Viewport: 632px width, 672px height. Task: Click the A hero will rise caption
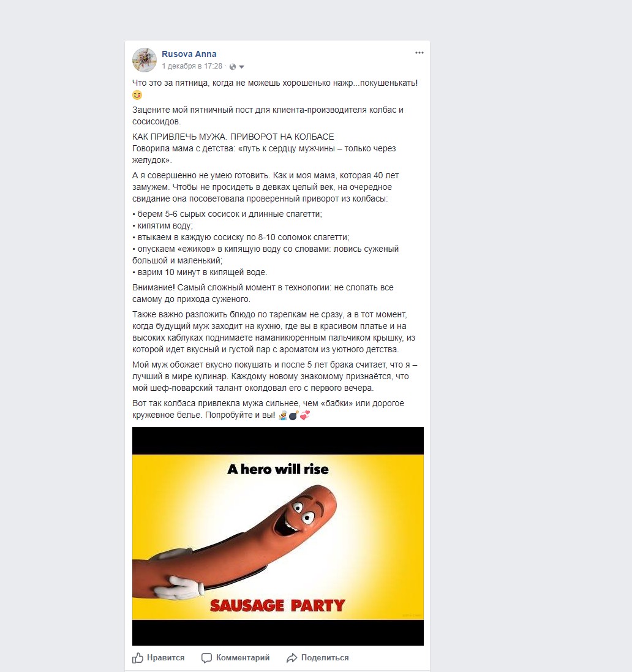[x=277, y=469]
